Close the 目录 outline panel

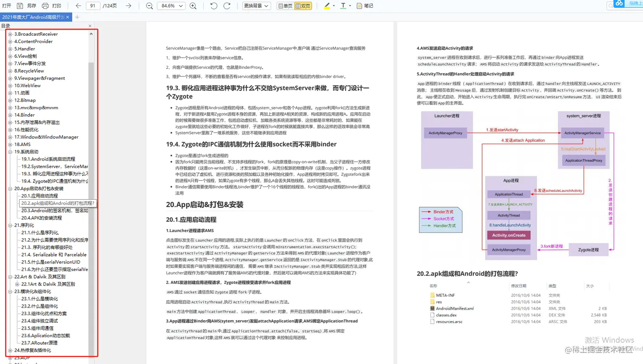pos(90,26)
